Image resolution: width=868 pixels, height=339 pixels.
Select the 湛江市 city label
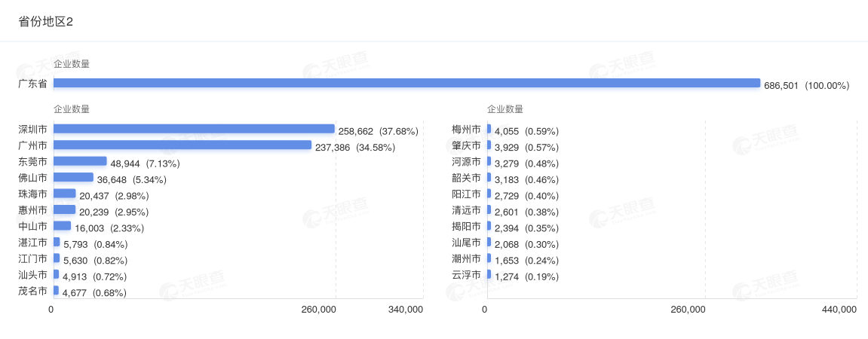pos(32,243)
